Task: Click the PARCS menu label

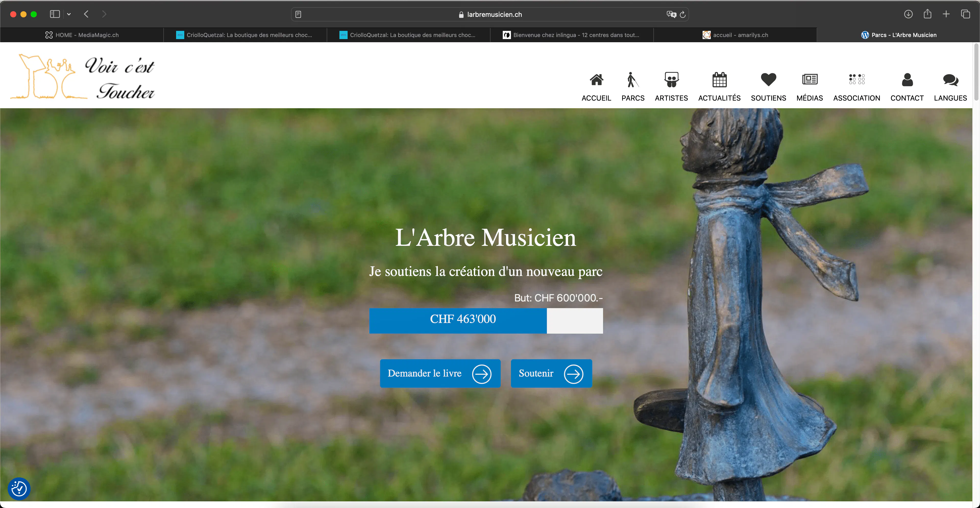Action: tap(633, 98)
